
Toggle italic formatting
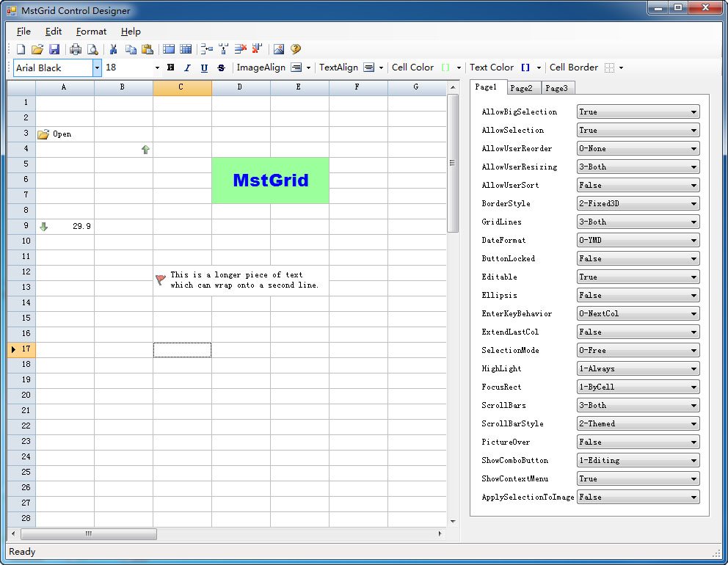pyautogui.click(x=187, y=68)
